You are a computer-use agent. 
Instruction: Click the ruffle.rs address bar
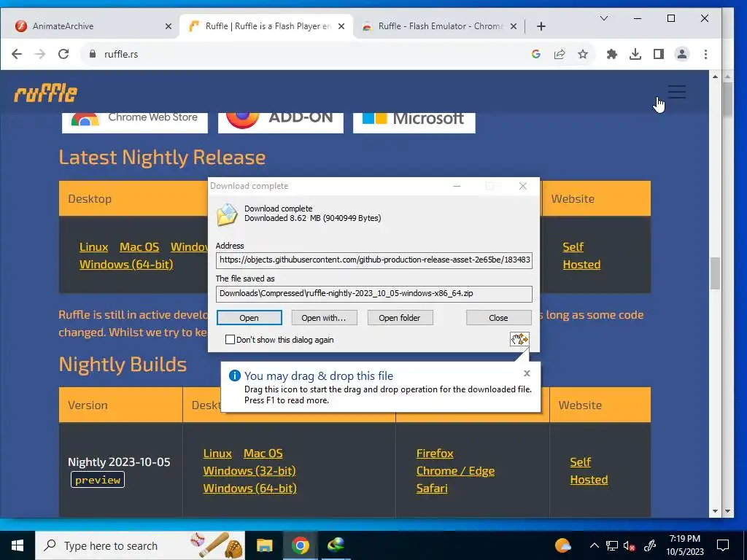click(x=305, y=54)
